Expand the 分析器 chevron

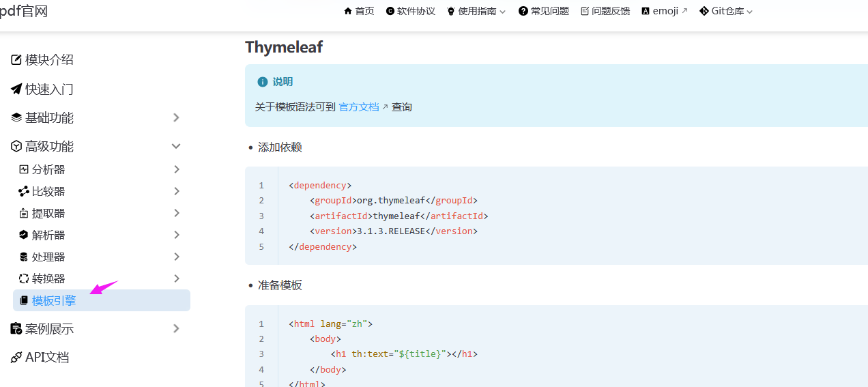pyautogui.click(x=177, y=169)
